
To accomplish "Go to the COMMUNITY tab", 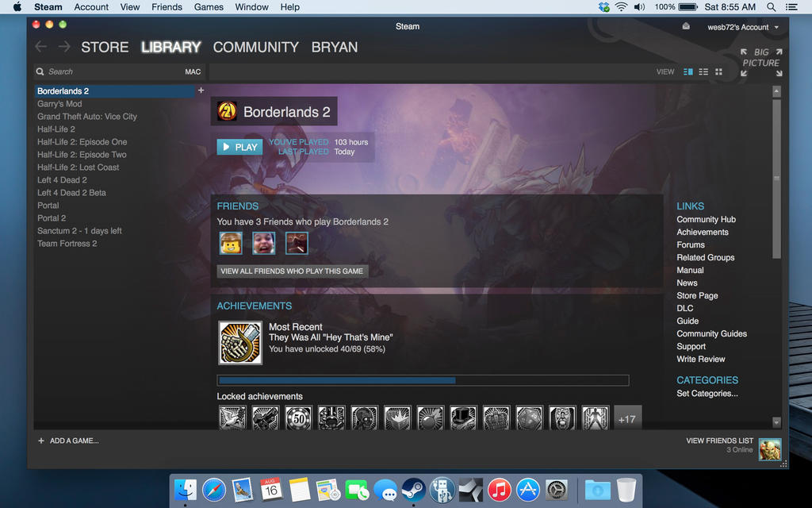I will (256, 47).
